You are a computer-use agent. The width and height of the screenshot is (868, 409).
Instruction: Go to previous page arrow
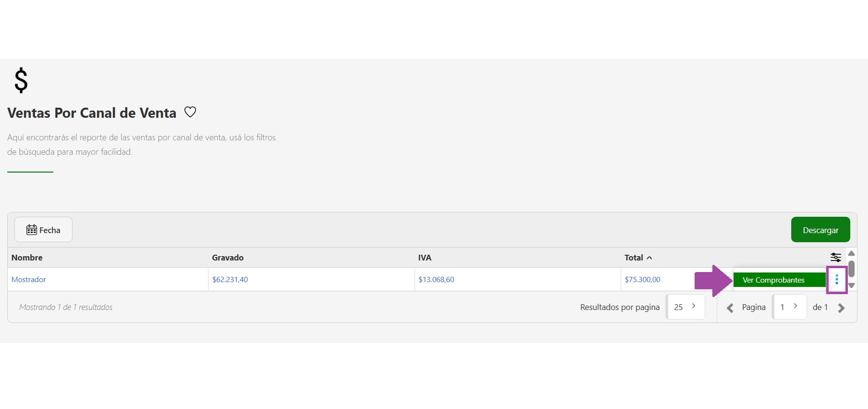click(730, 308)
